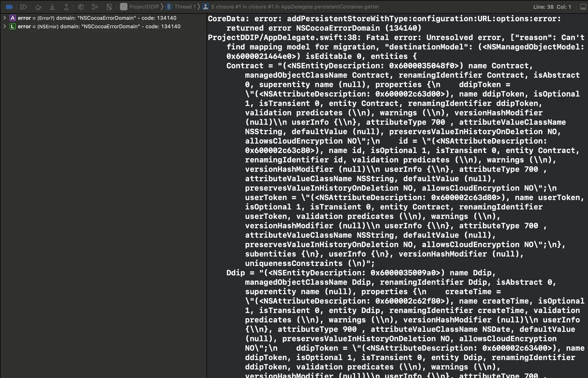The width and height of the screenshot is (588, 378).
Task: Click the AppDelegate.swift:38 Fatal error line
Action: 316,38
